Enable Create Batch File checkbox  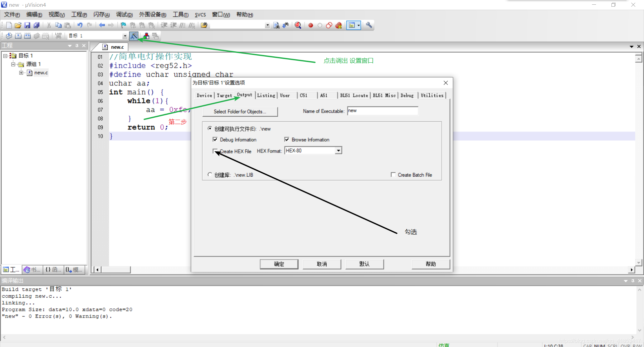click(x=393, y=175)
